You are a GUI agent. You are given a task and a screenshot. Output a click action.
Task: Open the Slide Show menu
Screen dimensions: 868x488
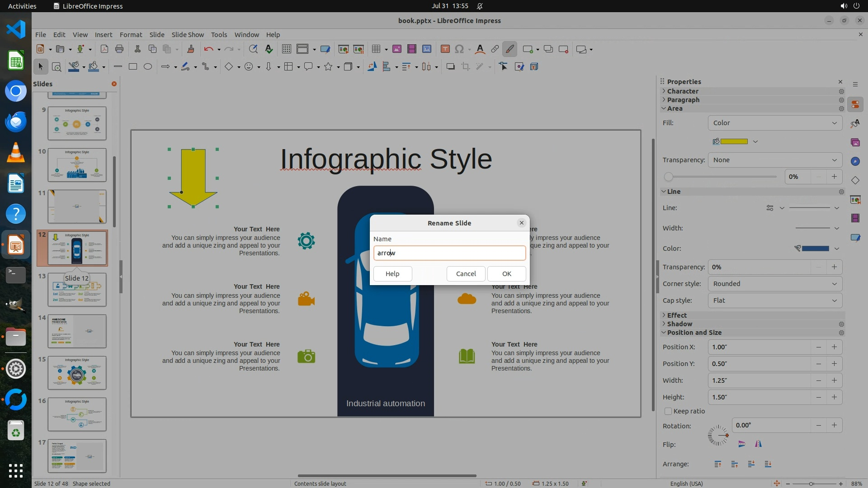click(x=188, y=34)
